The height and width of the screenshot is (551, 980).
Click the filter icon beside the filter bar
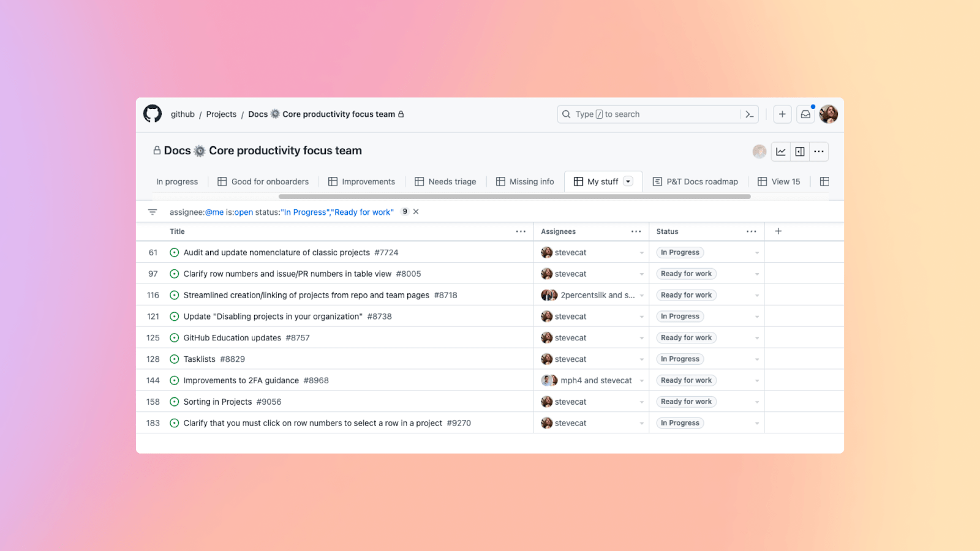(152, 211)
